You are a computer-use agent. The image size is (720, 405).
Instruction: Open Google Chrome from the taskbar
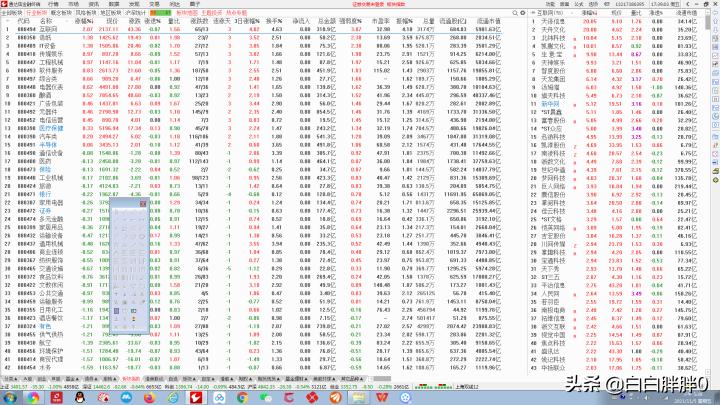click(x=242, y=398)
